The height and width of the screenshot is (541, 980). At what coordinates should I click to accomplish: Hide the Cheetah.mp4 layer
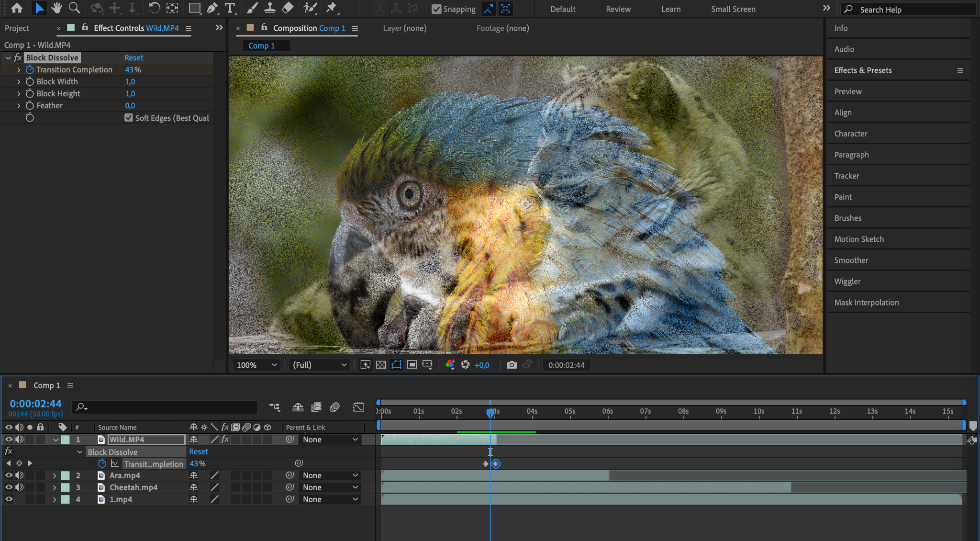[x=9, y=487]
